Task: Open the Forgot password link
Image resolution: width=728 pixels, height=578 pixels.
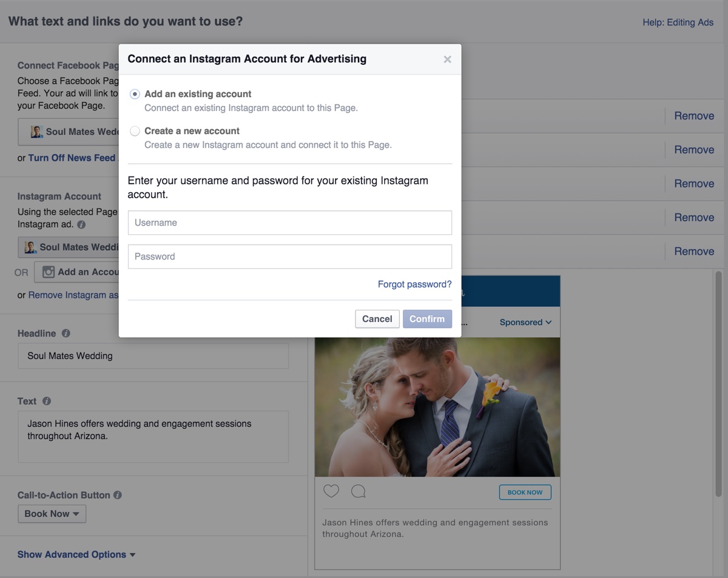Action: [414, 284]
